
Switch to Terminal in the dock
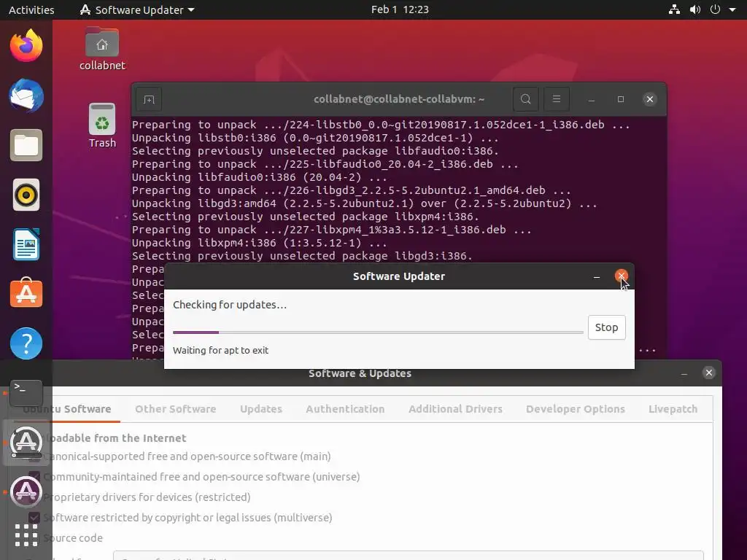(26, 392)
